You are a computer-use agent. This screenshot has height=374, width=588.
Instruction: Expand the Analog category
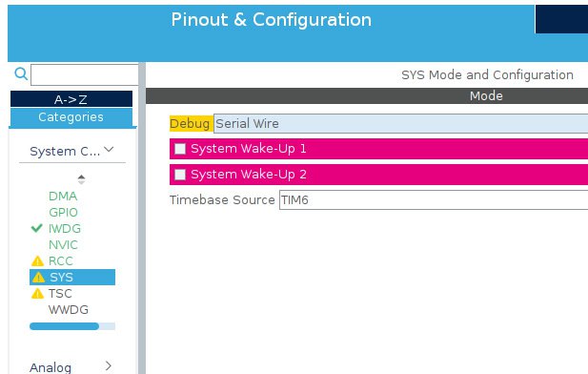tap(109, 365)
